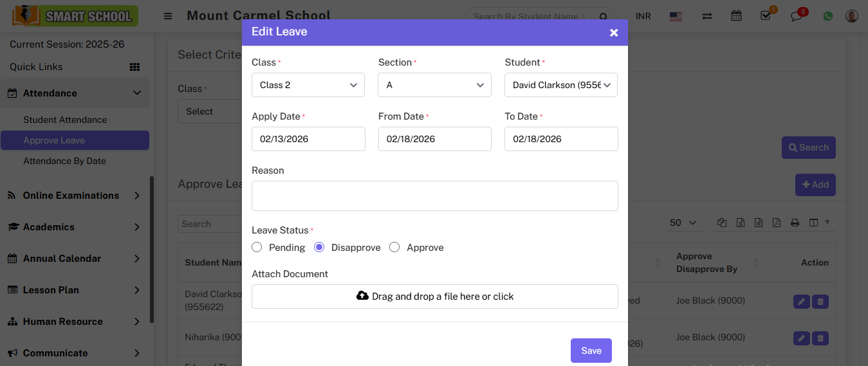Go to Student Attendance in sidebar
This screenshot has width=868, height=366.
65,120
